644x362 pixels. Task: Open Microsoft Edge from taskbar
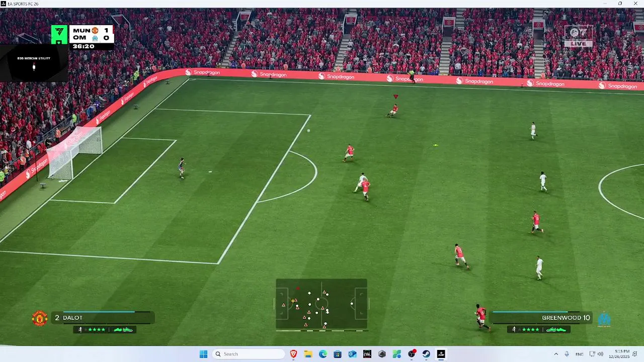pos(323,354)
